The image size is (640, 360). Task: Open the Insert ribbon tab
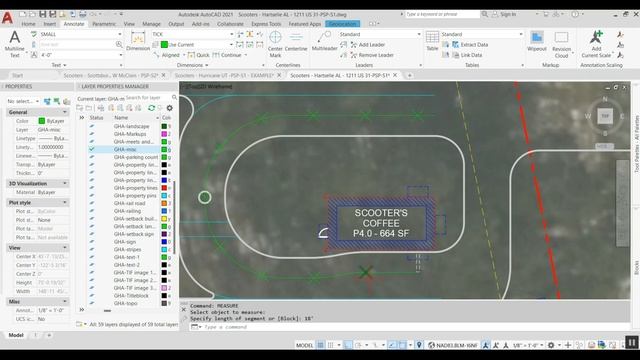click(x=50, y=24)
